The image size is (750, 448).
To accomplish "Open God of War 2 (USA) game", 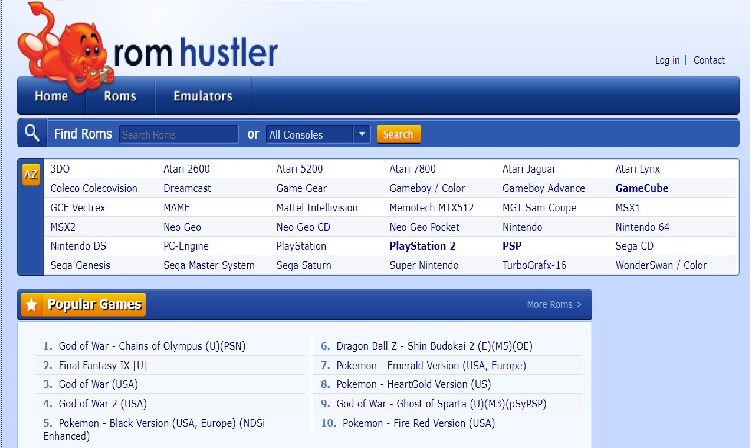I will click(x=102, y=404).
